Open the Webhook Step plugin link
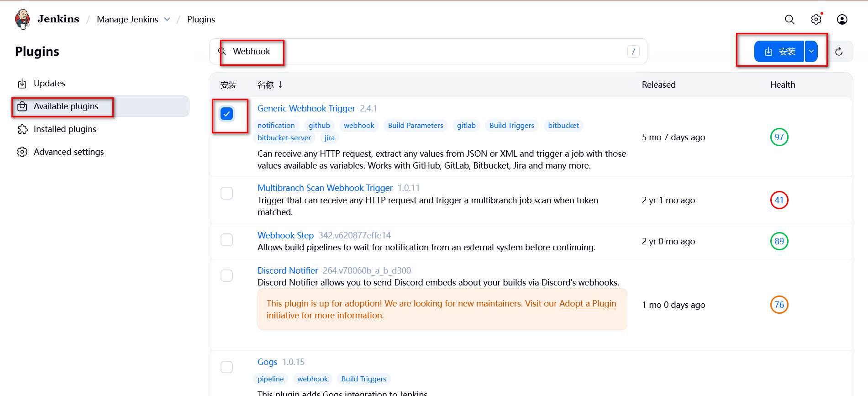 pos(285,235)
